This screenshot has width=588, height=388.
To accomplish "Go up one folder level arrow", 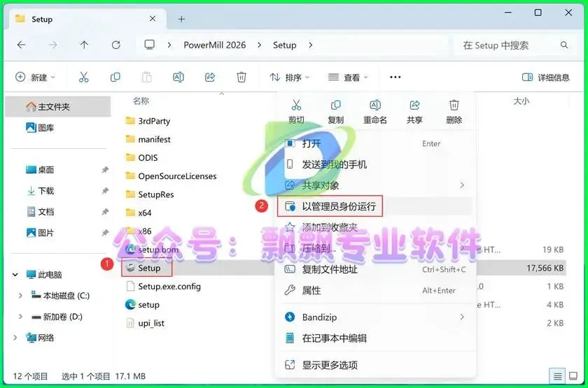I will [x=84, y=45].
